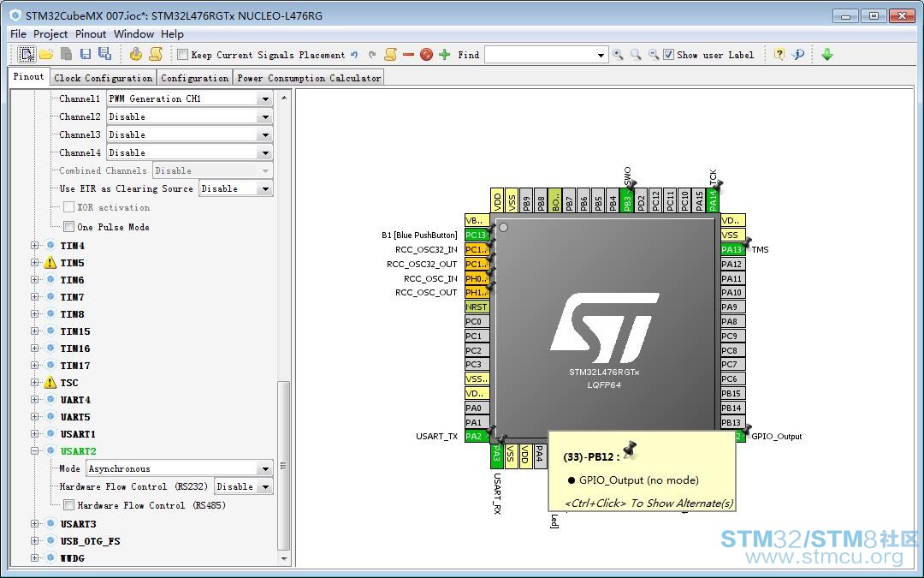Click the Generate Report scroll icon

156,54
